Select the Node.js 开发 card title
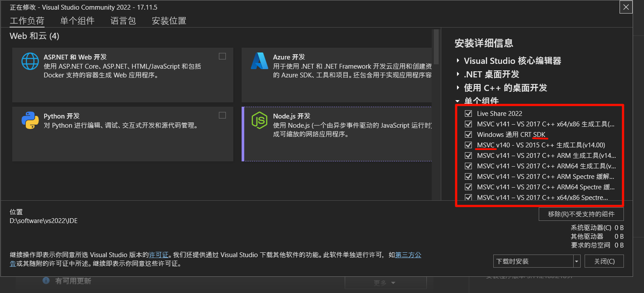This screenshot has height=293, width=644. click(x=291, y=116)
